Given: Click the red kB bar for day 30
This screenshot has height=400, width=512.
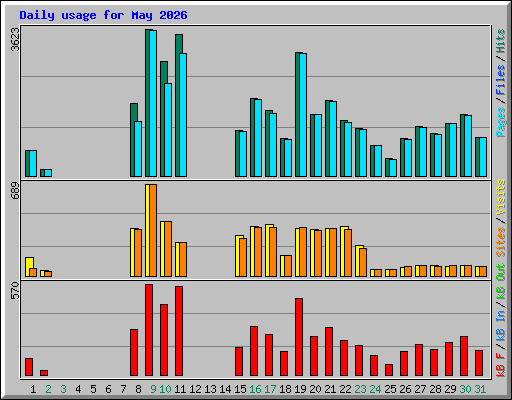Looking at the screenshot, I should (x=464, y=356).
